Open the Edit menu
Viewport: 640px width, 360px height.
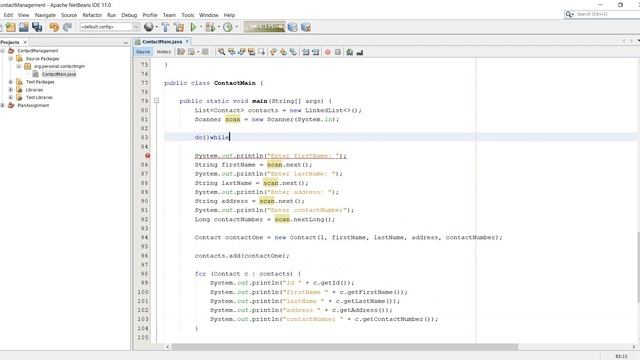coord(8,15)
